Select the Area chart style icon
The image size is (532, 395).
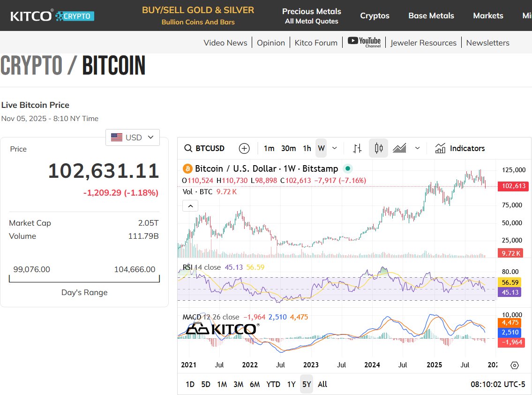click(x=399, y=148)
